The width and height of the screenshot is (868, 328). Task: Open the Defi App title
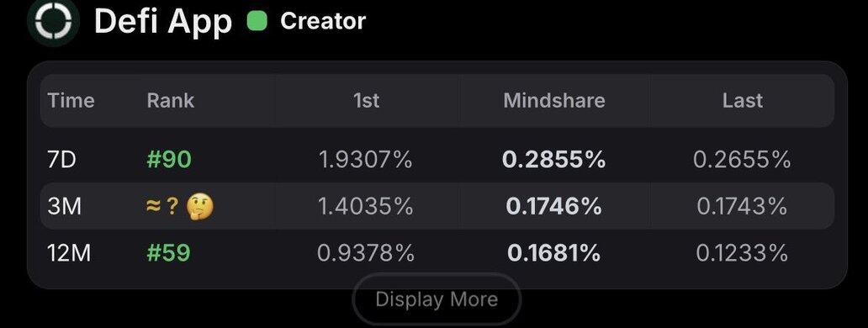click(x=163, y=22)
